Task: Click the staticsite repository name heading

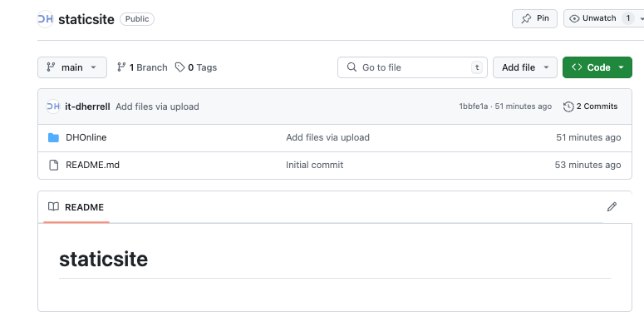Action: tap(86, 19)
